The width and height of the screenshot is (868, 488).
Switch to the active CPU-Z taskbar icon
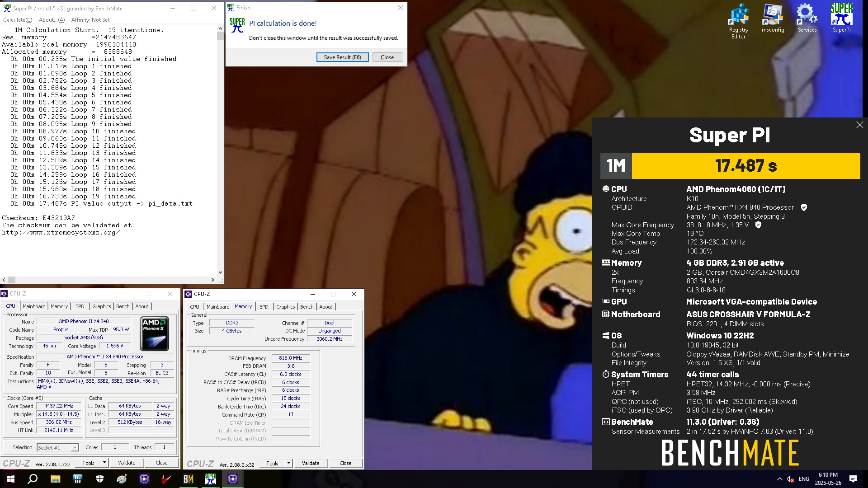click(233, 479)
